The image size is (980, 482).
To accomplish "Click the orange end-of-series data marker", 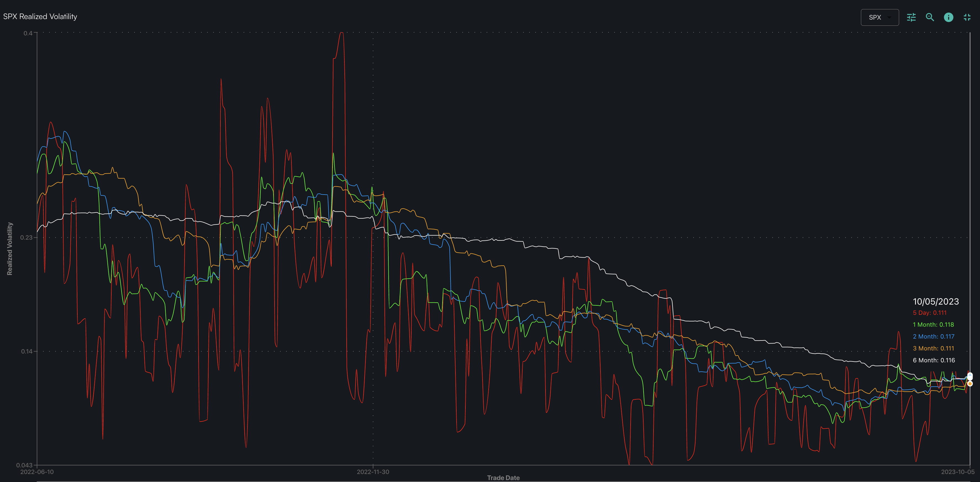I will coord(970,384).
